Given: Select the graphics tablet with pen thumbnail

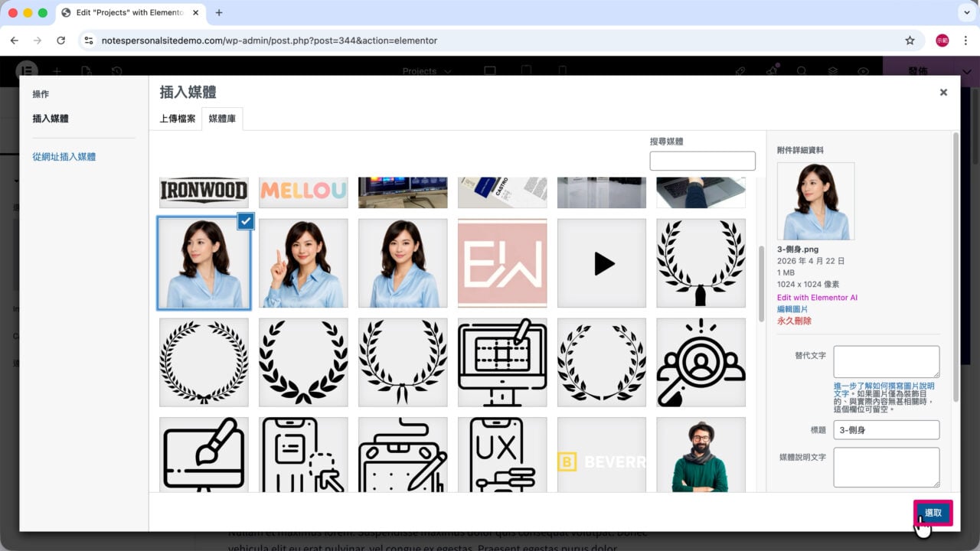Looking at the screenshot, I should click(403, 455).
